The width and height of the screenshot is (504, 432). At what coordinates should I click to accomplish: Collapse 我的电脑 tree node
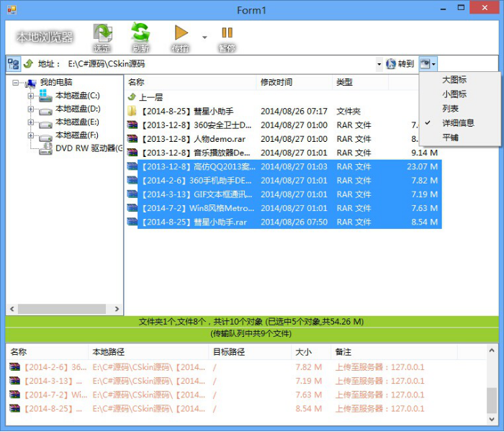click(15, 83)
